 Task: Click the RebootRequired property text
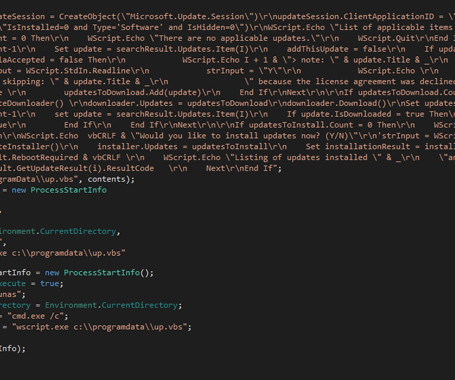[x=45, y=157]
